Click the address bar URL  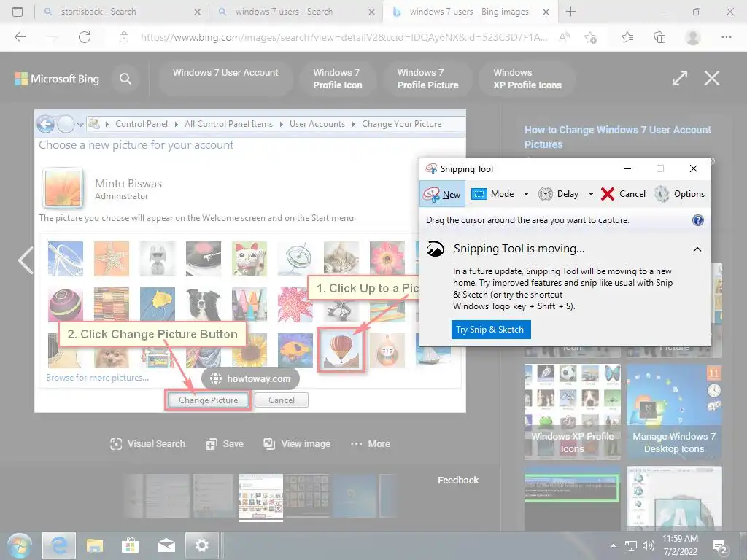click(x=344, y=37)
